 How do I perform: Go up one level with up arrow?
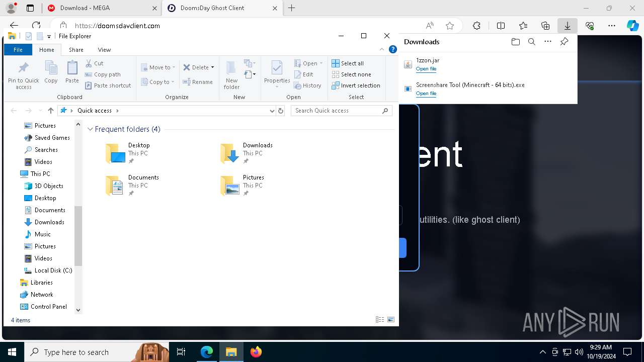pos(50,111)
